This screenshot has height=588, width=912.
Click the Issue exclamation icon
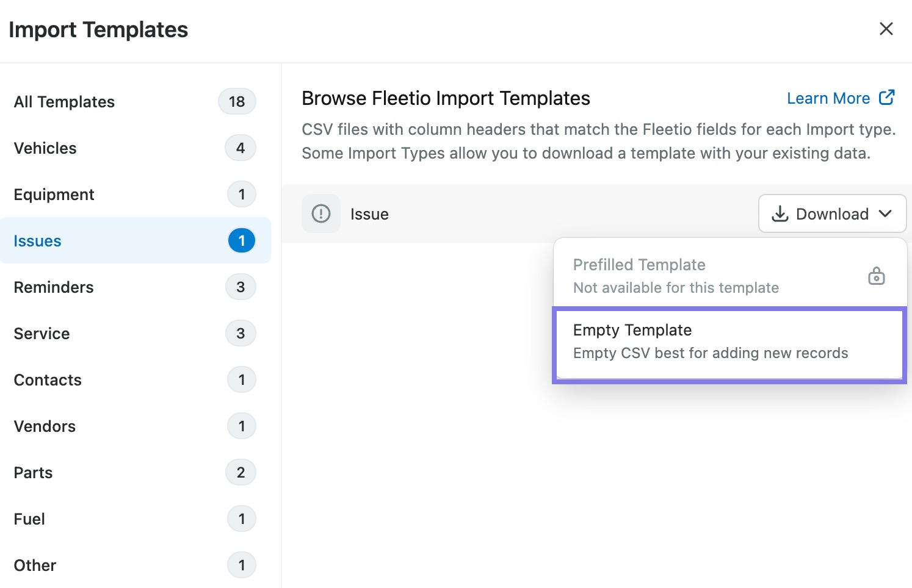pos(321,213)
